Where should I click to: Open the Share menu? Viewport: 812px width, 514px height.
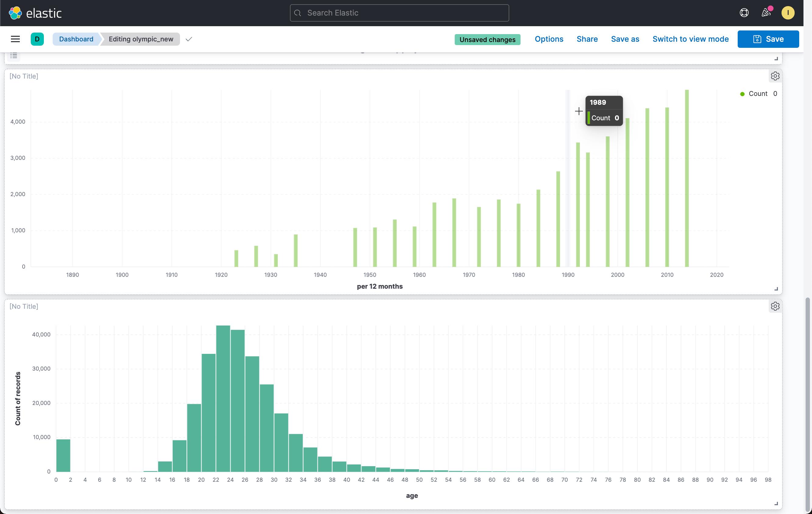coord(587,39)
